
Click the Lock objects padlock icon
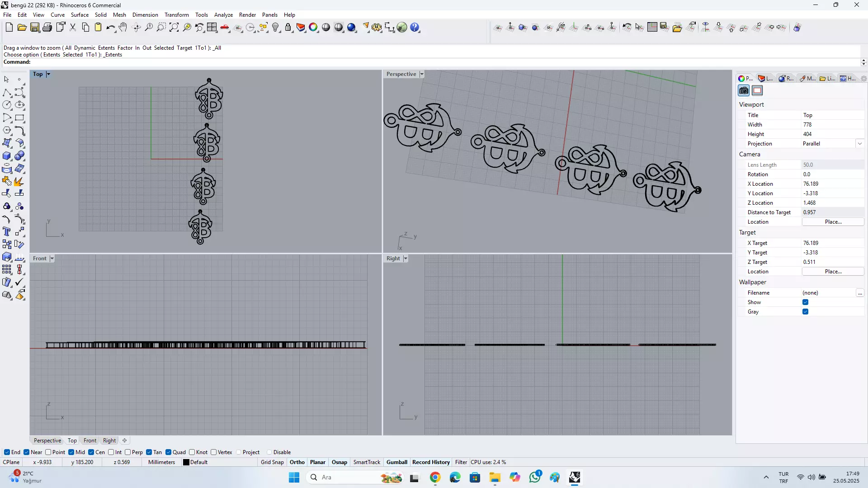tap(288, 28)
